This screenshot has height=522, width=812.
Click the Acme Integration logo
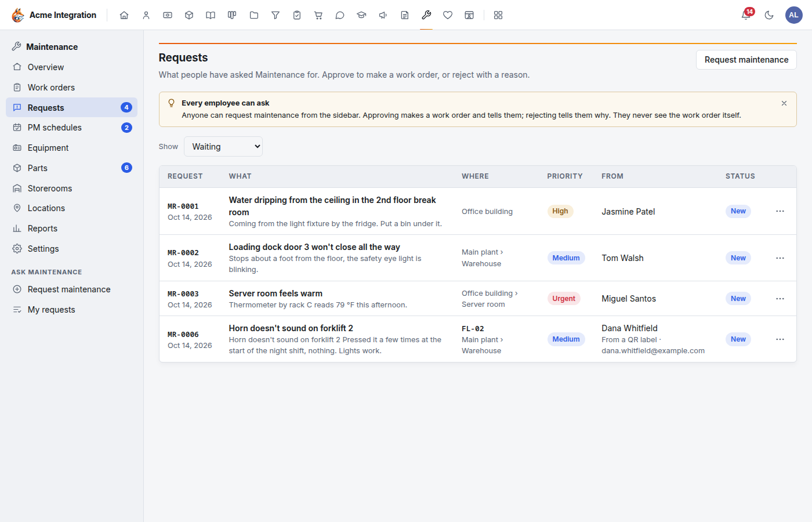[54, 15]
